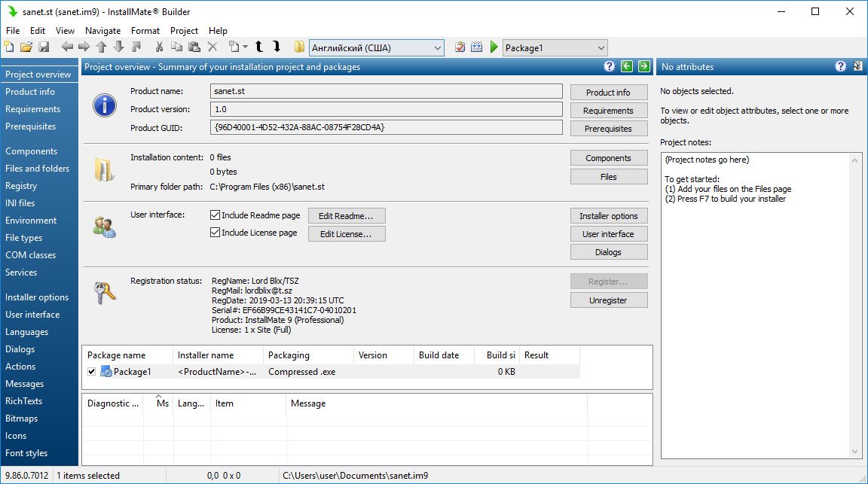Click the Product version input field
Image resolution: width=868 pixels, height=484 pixels.
(x=387, y=110)
